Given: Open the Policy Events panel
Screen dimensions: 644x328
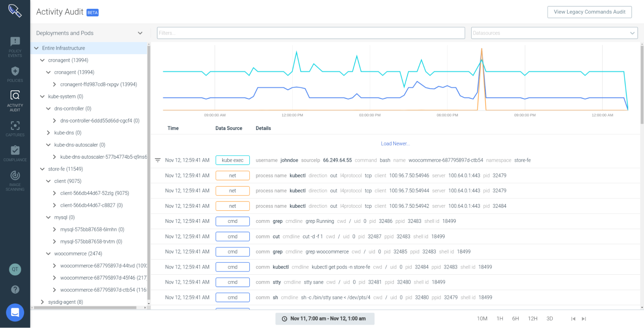Looking at the screenshot, I should (x=15, y=46).
